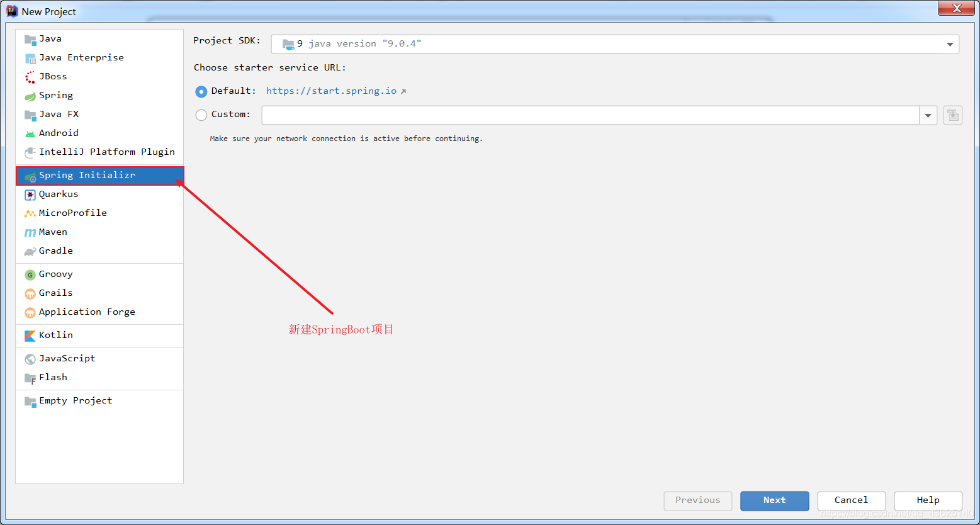Select Quarkus in project list
Viewport: 980px width, 525px height.
tap(99, 195)
